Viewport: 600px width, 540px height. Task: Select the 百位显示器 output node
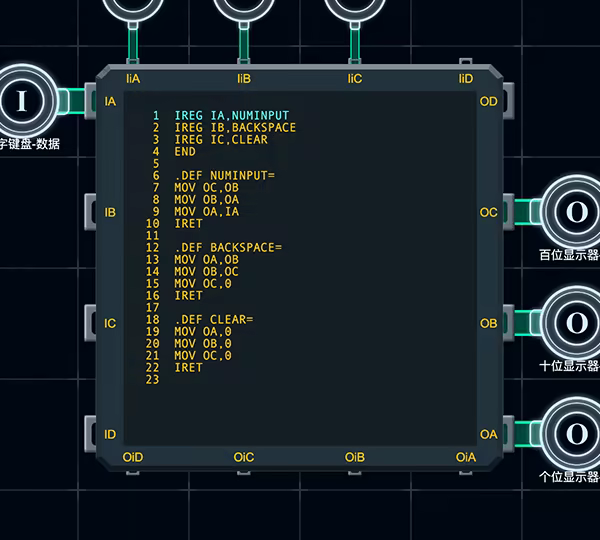tap(576, 212)
